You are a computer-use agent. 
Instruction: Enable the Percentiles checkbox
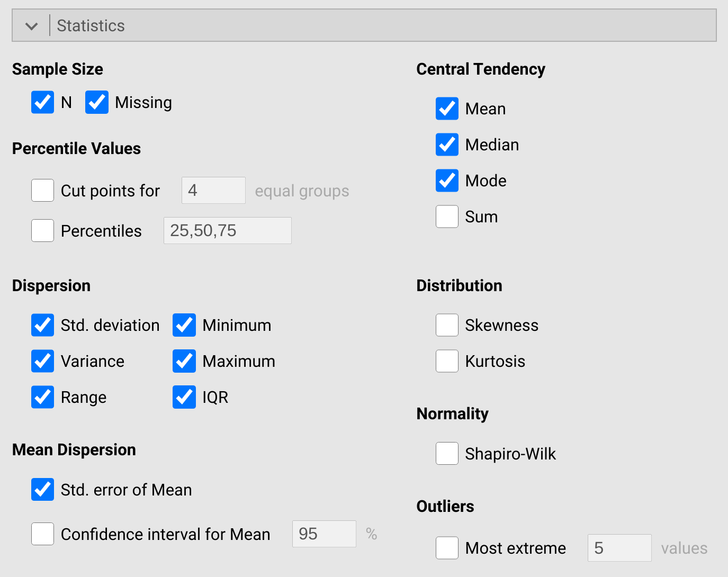click(42, 231)
